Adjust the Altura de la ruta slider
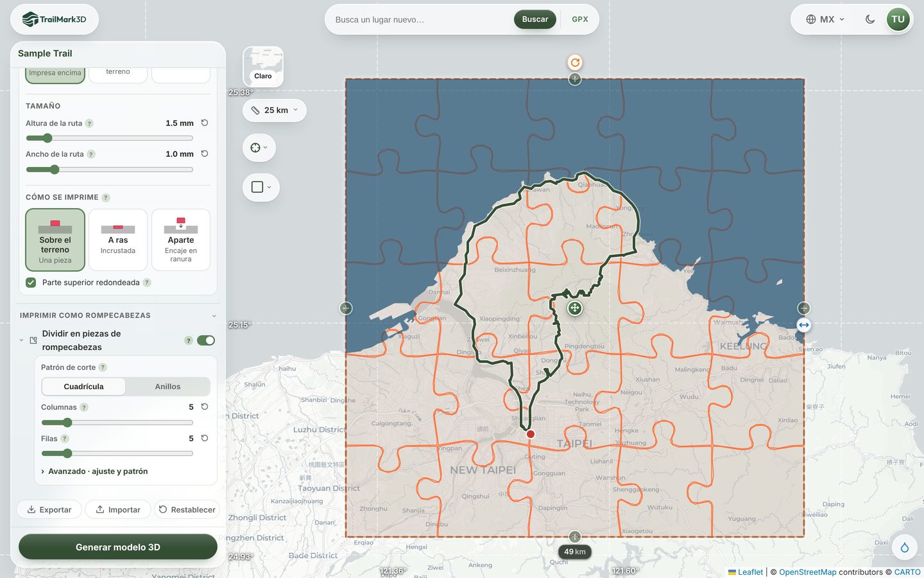Screen dimensions: 924x578 click(109, 138)
